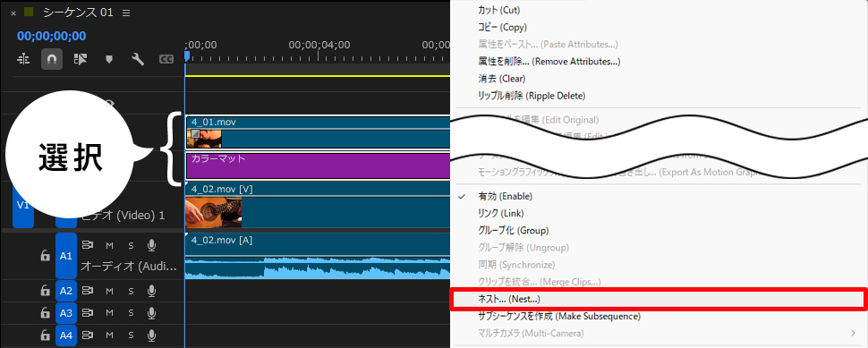Click the FX badge on 4_01.mov clip
Screen dimensions: 868x348
pos(195,133)
